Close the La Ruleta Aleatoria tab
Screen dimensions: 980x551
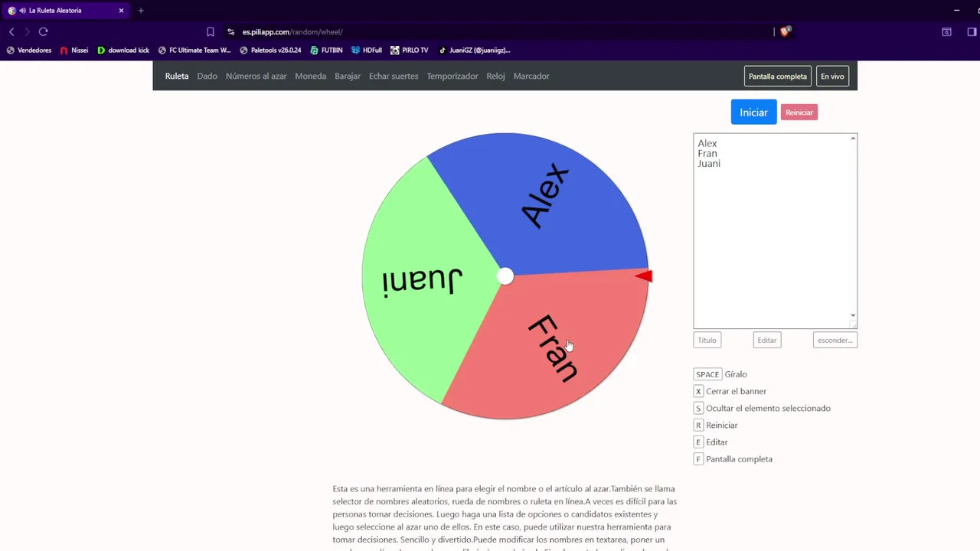(121, 11)
